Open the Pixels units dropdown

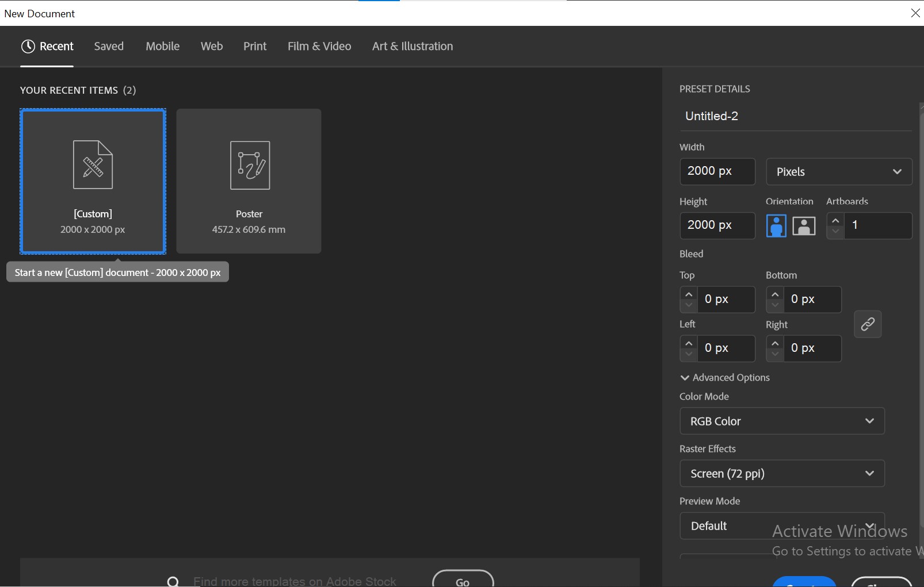coord(839,172)
